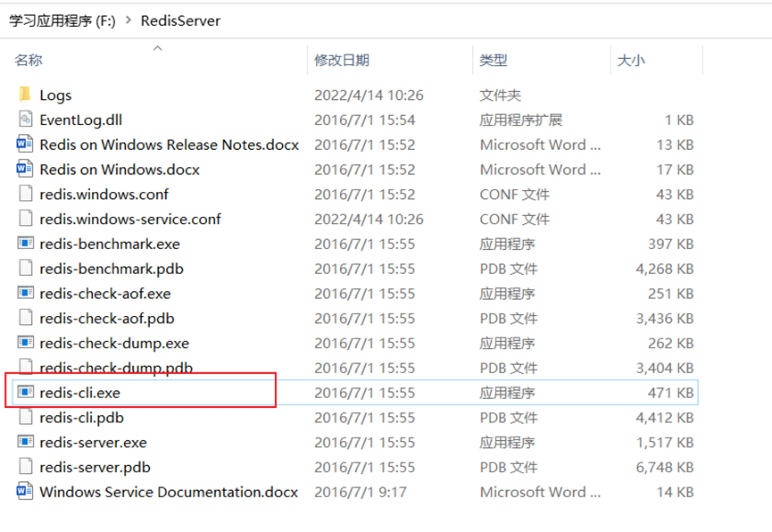
Task: Click the Logs folder icon
Action: 25,94
